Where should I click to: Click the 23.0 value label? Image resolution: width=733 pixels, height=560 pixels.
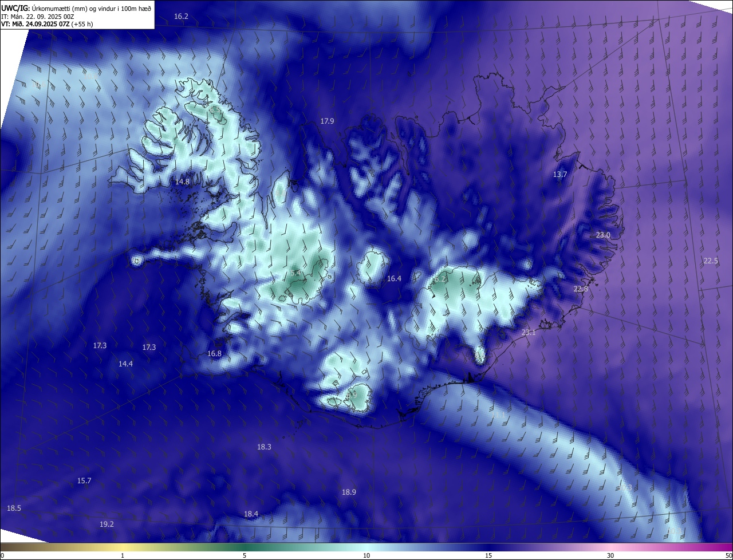pos(603,235)
